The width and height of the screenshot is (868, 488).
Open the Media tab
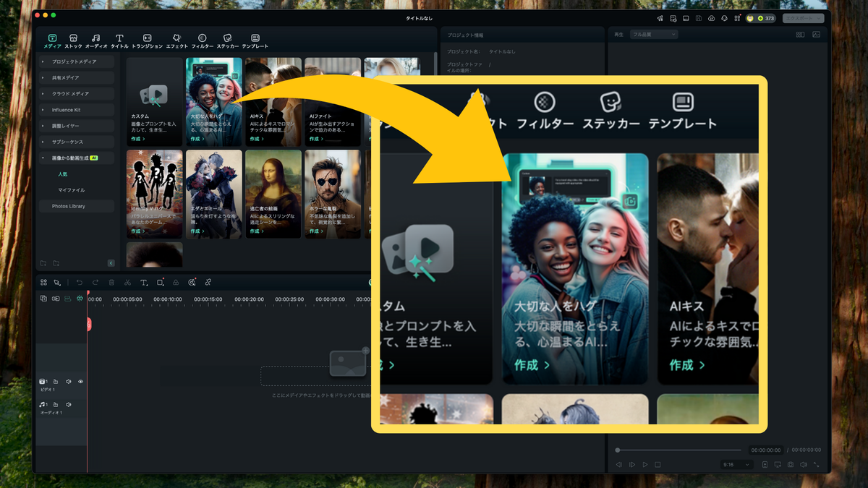point(52,40)
